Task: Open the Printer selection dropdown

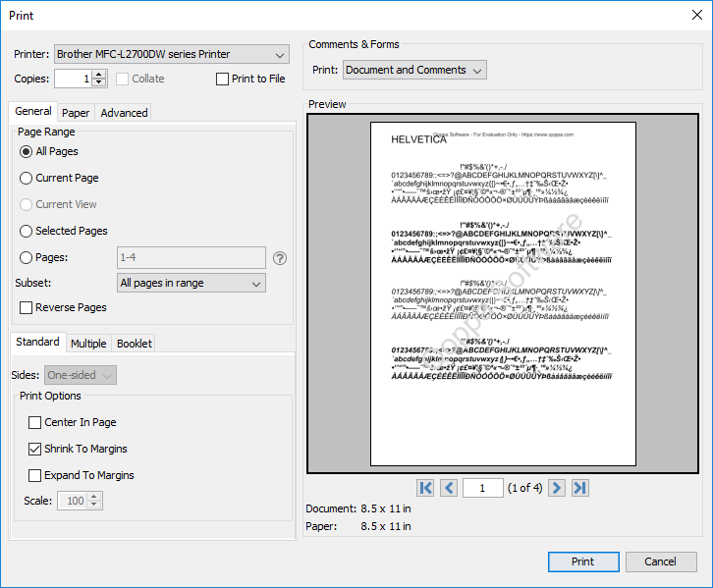Action: [x=172, y=54]
